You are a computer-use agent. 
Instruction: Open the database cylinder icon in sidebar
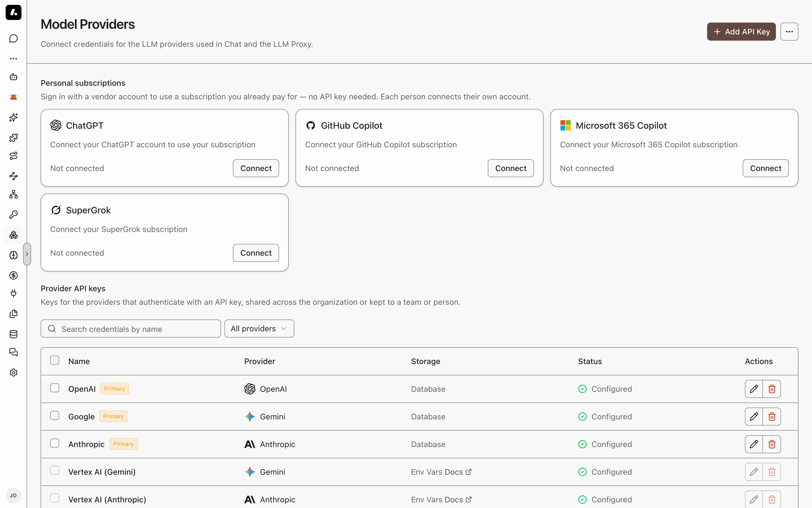(x=14, y=334)
